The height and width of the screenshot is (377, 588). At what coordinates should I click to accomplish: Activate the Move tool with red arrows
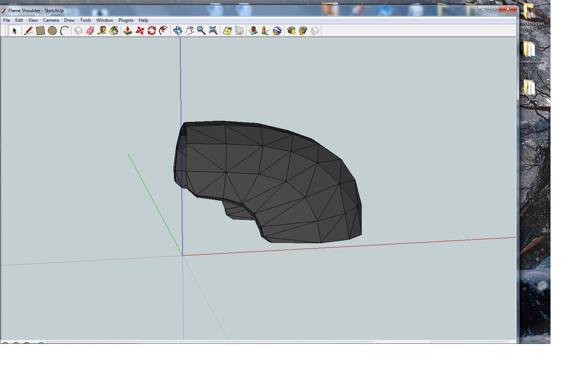140,31
